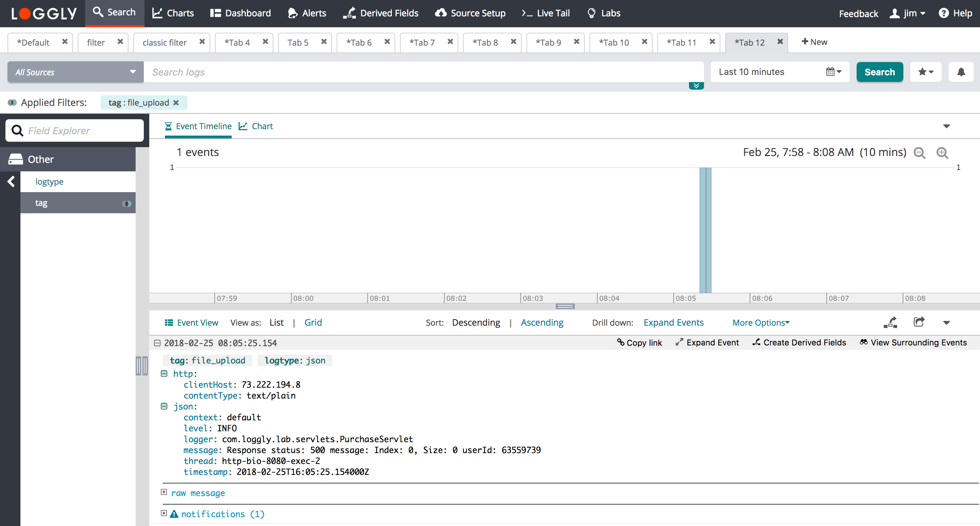Click derived fields icon in event toolbar

click(x=890, y=322)
